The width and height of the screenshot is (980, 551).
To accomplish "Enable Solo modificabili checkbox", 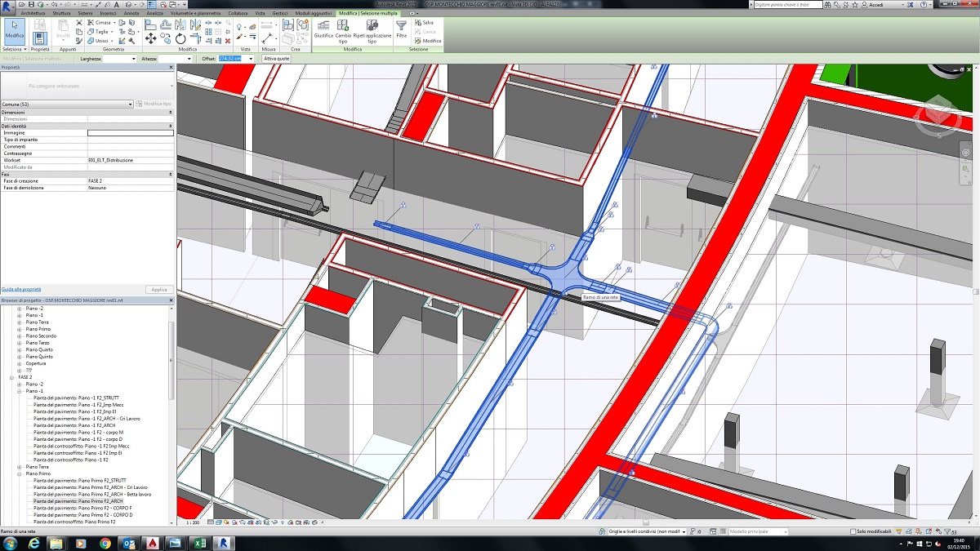I will point(852,531).
